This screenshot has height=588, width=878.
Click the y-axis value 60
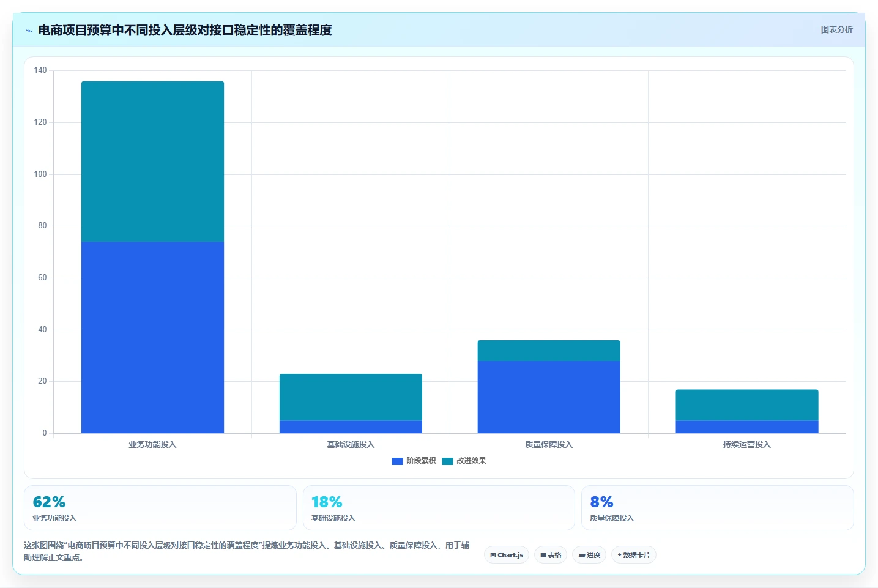[x=42, y=278]
